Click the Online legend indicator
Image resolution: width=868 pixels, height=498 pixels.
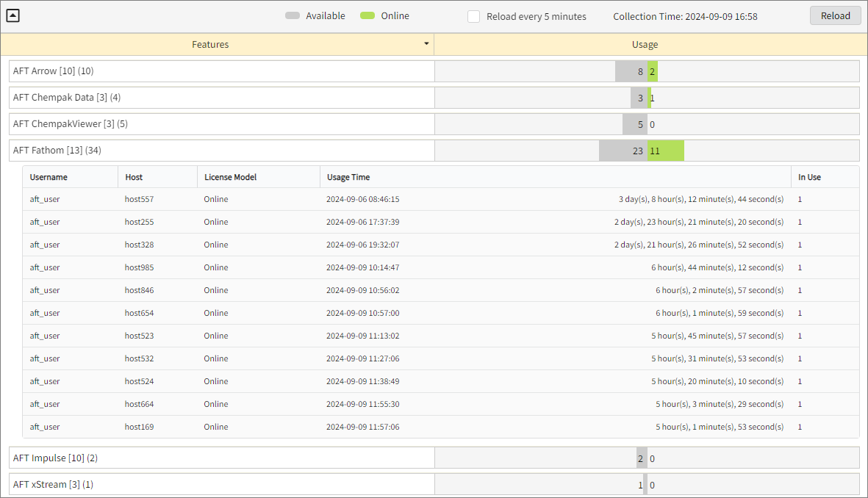(366, 15)
